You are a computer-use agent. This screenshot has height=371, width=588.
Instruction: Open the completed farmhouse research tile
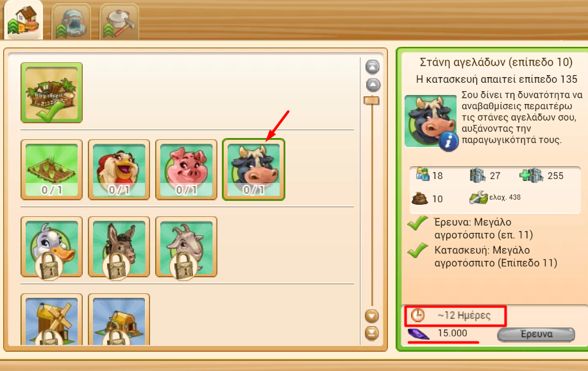pos(51,92)
